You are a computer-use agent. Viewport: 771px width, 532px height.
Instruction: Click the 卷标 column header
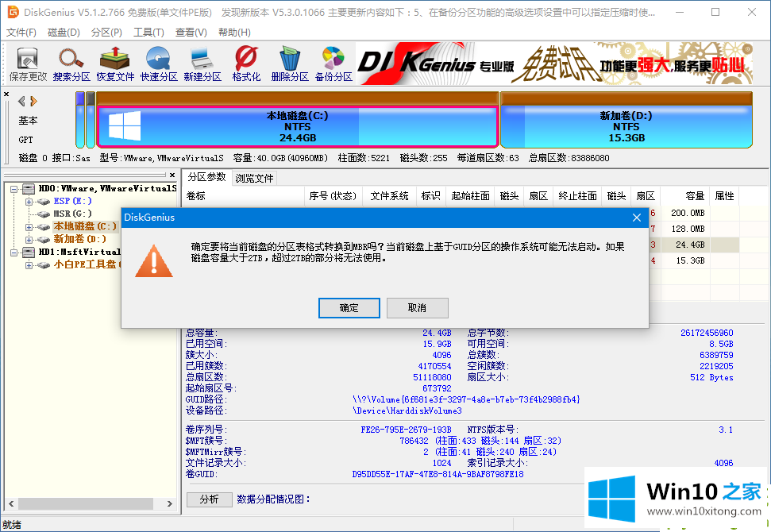point(244,195)
